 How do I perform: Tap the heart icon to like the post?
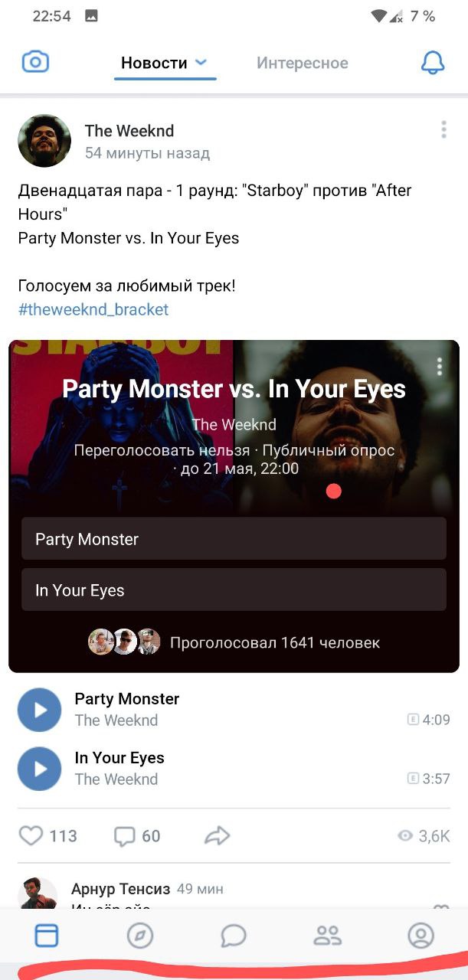coord(31,835)
